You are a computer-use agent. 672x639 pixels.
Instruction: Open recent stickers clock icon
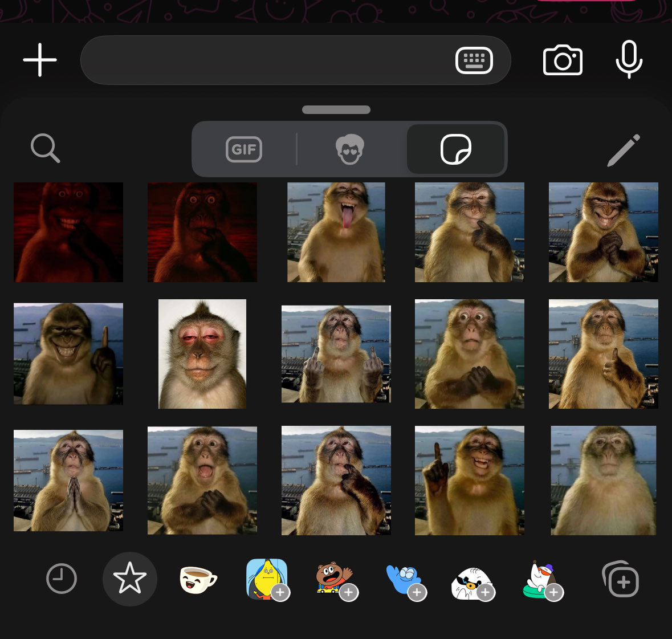[62, 579]
